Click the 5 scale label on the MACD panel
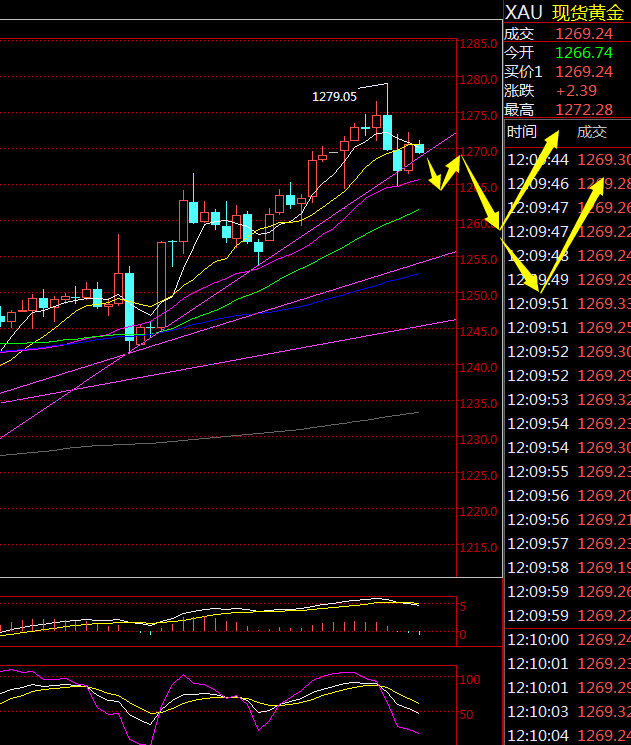This screenshot has height=745, width=631. click(462, 606)
